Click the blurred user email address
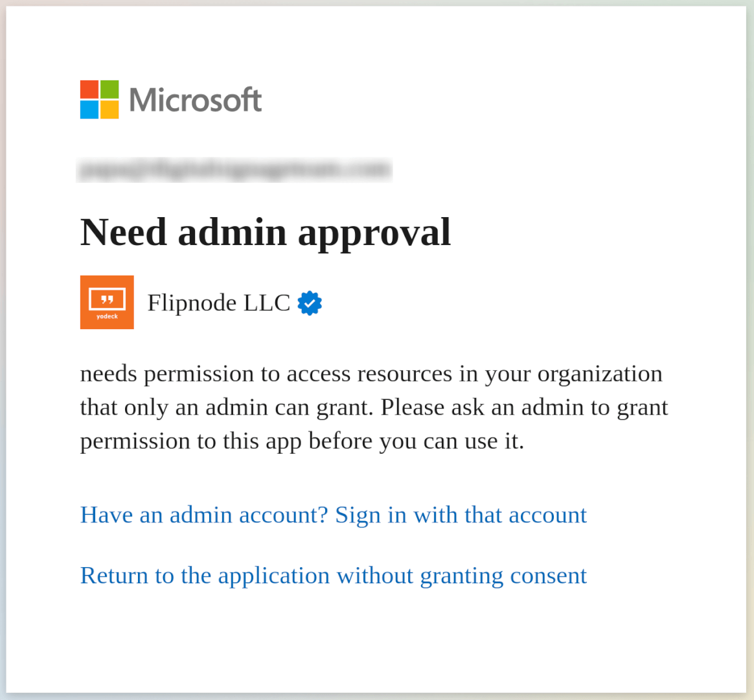 (x=234, y=169)
